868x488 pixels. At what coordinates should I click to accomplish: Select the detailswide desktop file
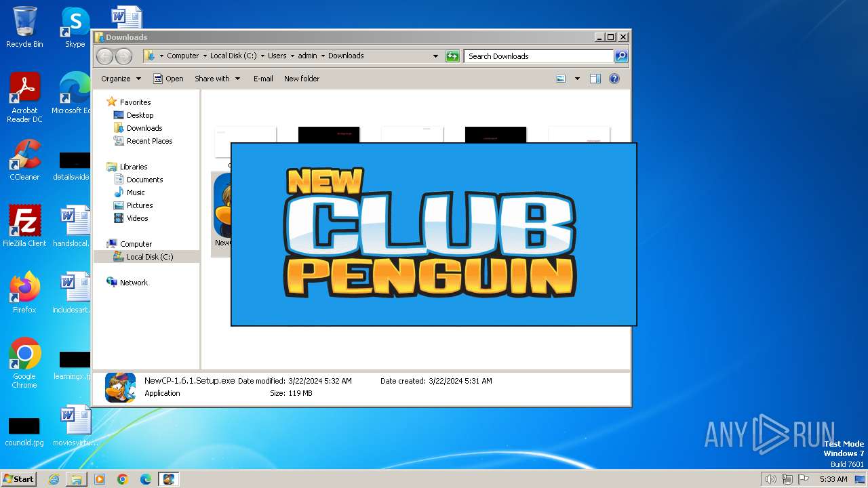click(72, 165)
